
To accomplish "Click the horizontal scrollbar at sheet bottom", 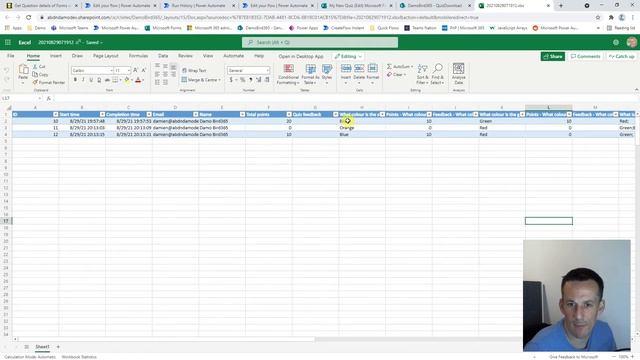I will [165, 339].
